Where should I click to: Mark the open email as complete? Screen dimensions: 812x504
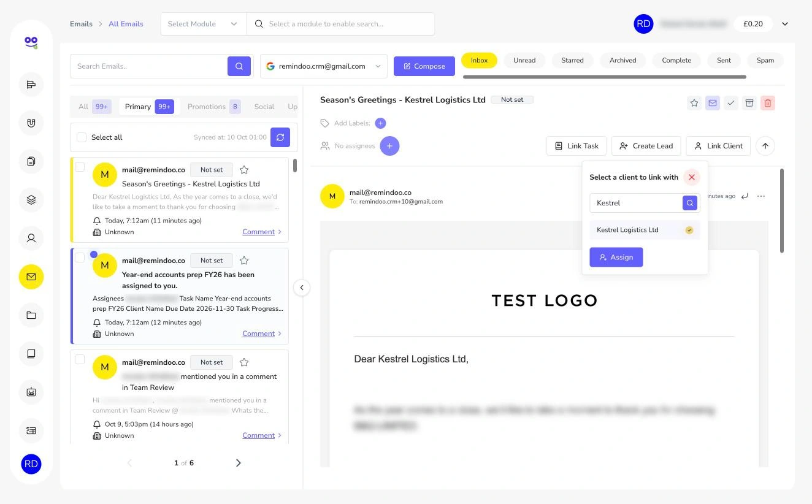pyautogui.click(x=731, y=103)
